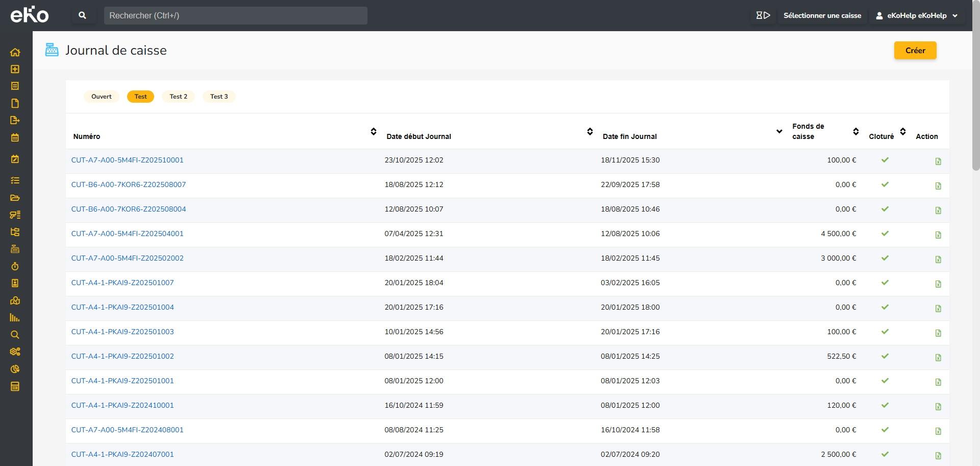Click the stopwatch icon in sidebar

[15, 266]
